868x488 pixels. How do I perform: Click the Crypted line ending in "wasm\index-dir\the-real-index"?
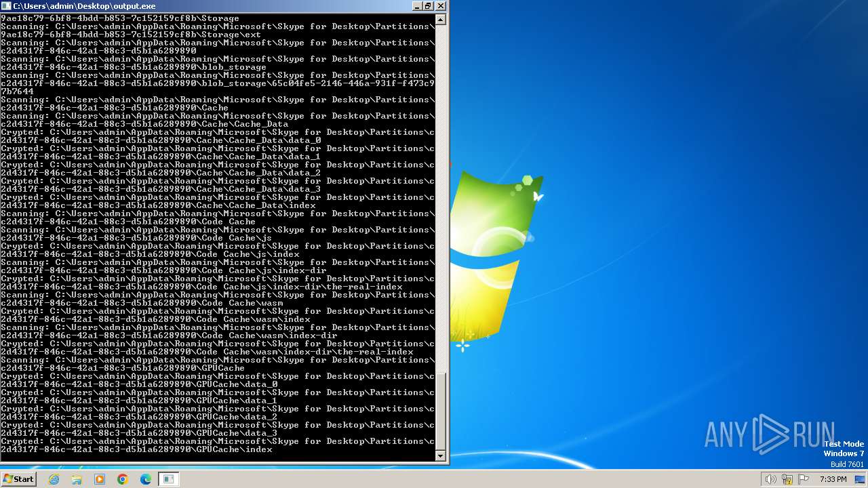click(x=218, y=348)
